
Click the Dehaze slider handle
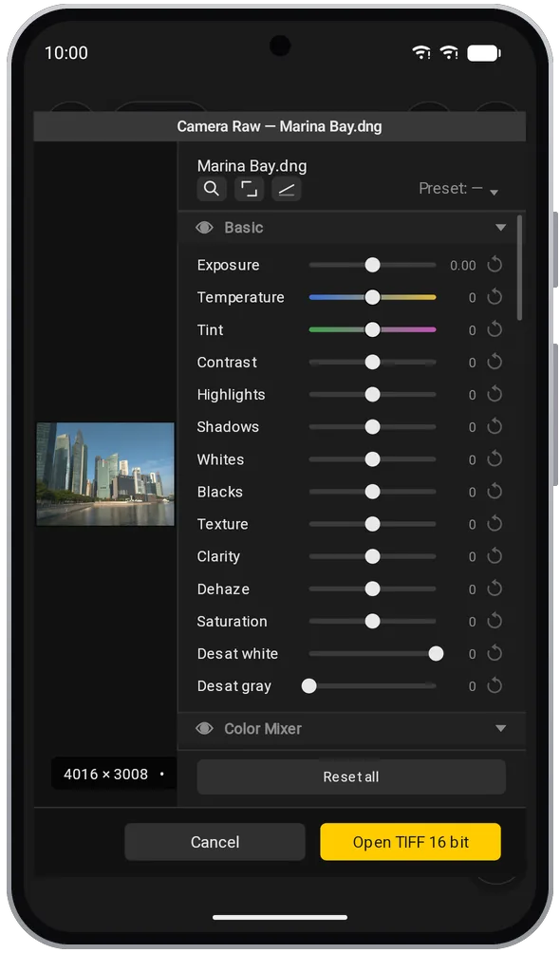tap(373, 589)
